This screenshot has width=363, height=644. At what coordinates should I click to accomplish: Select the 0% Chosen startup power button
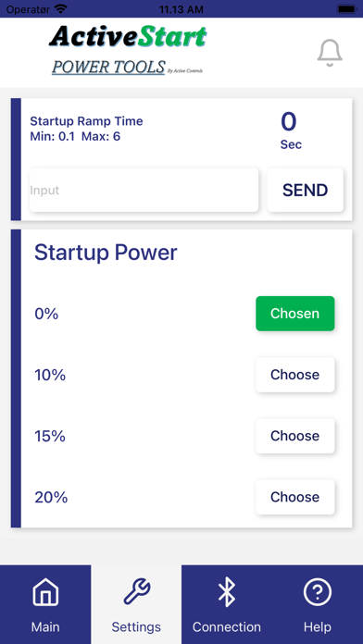(x=294, y=314)
